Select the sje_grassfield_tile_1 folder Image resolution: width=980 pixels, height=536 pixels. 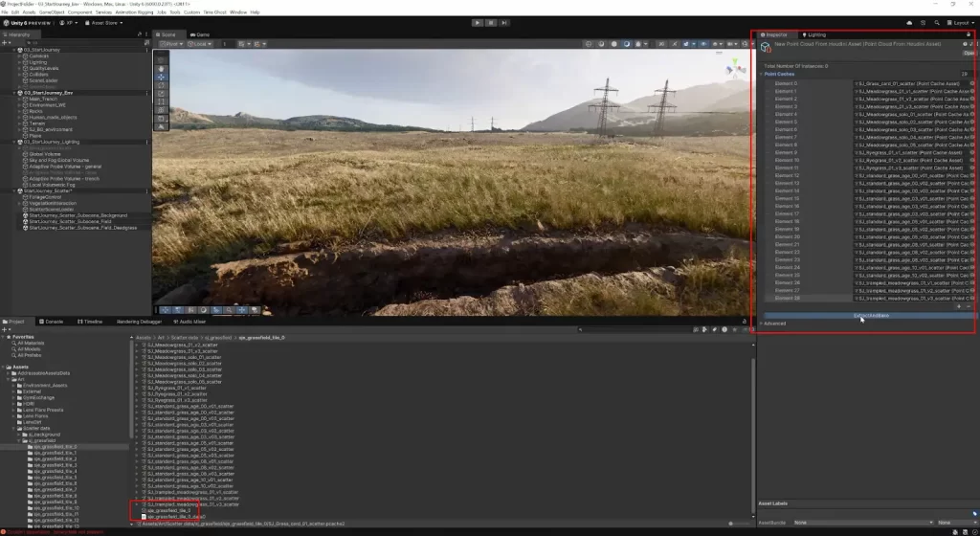[x=55, y=453]
